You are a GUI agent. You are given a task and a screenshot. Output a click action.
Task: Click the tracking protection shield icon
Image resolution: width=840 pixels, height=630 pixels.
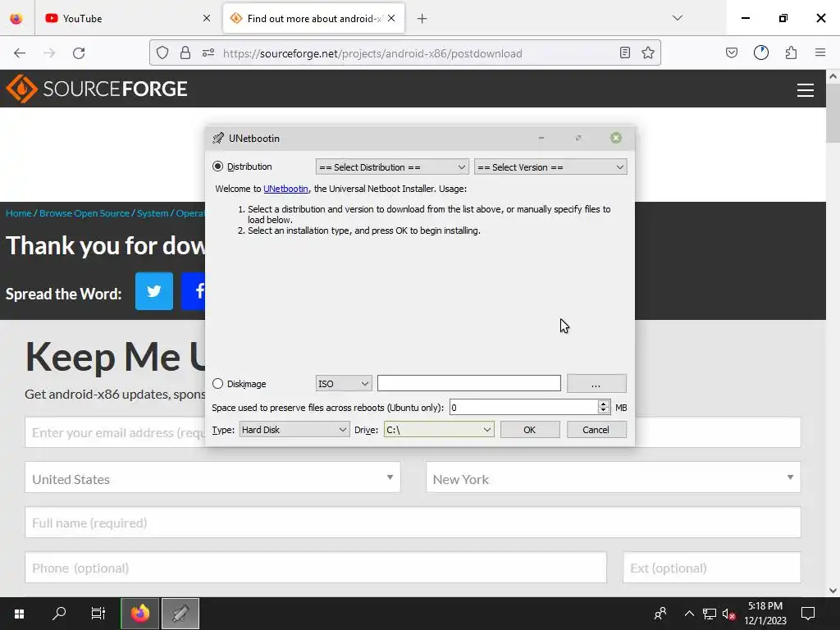(x=163, y=53)
